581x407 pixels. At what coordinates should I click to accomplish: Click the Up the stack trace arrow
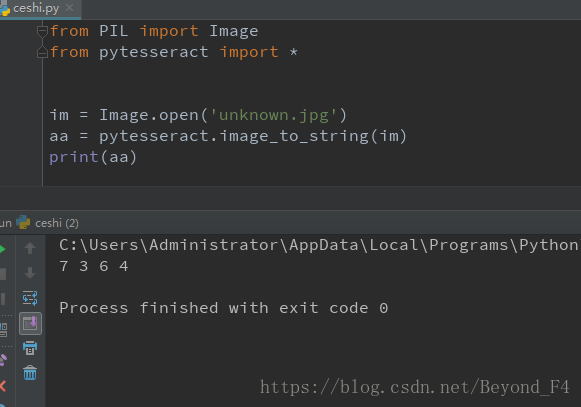[x=30, y=248]
